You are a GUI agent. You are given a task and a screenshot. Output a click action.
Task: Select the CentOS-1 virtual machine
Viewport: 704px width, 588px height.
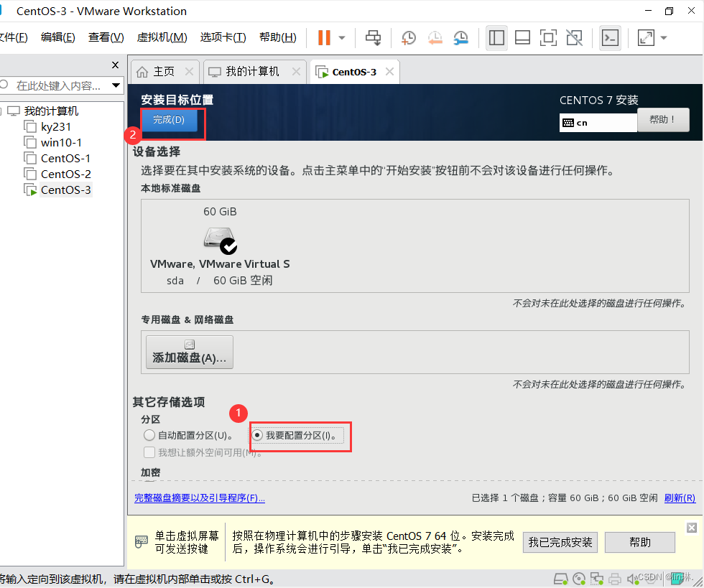65,159
